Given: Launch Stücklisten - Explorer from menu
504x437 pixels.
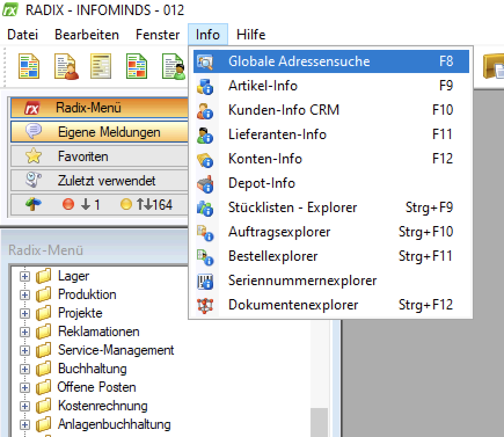Looking at the screenshot, I should click(331, 207).
